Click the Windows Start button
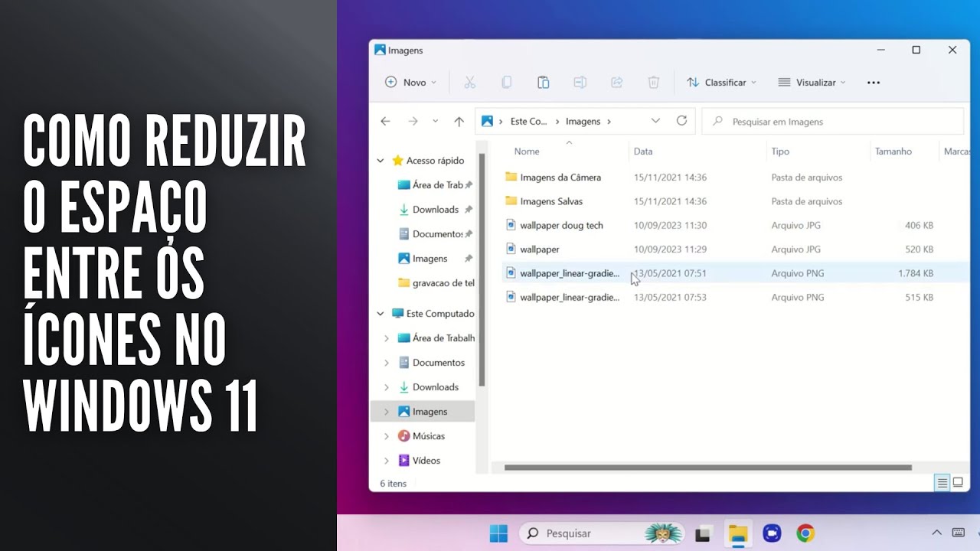Viewport: 980px width, 551px height. [498, 533]
